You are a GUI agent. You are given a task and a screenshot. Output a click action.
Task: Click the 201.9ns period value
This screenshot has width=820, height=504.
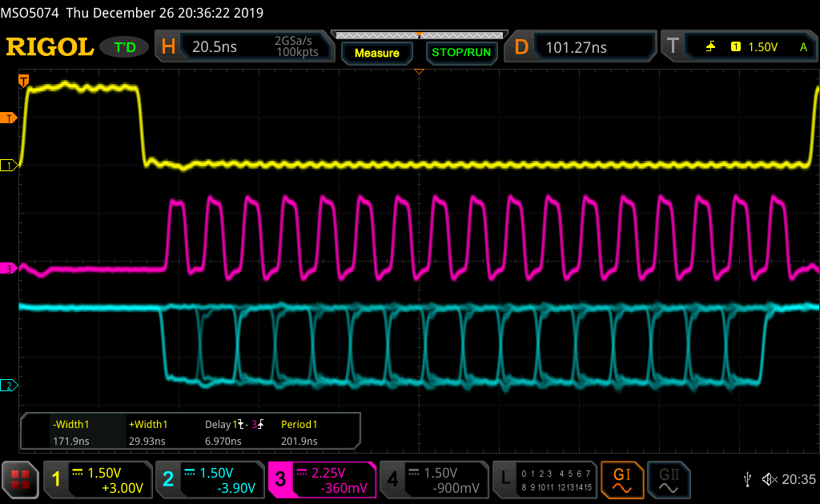(299, 442)
